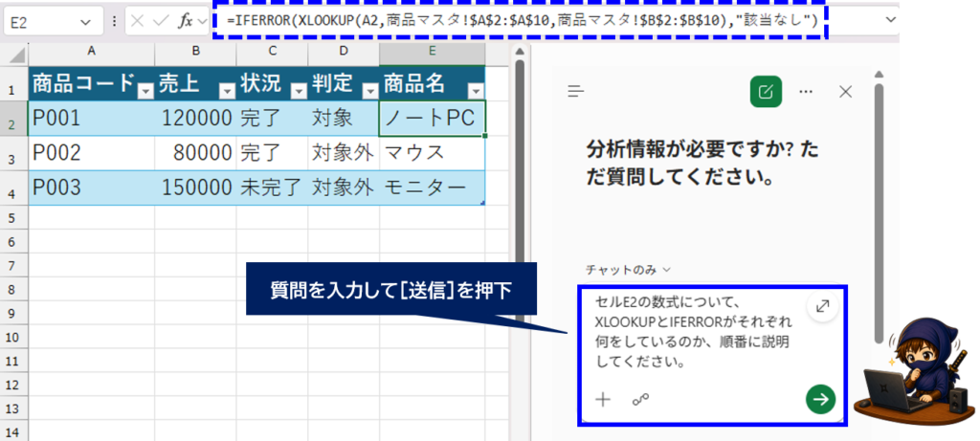
Task: Open the 商品コード filter dropdown
Action: [145, 92]
